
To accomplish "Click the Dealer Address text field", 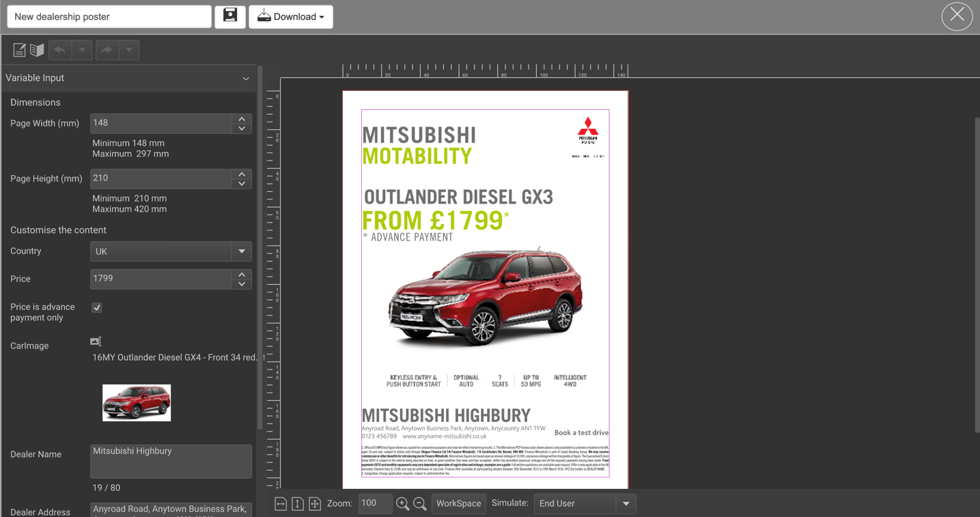I will 171,509.
